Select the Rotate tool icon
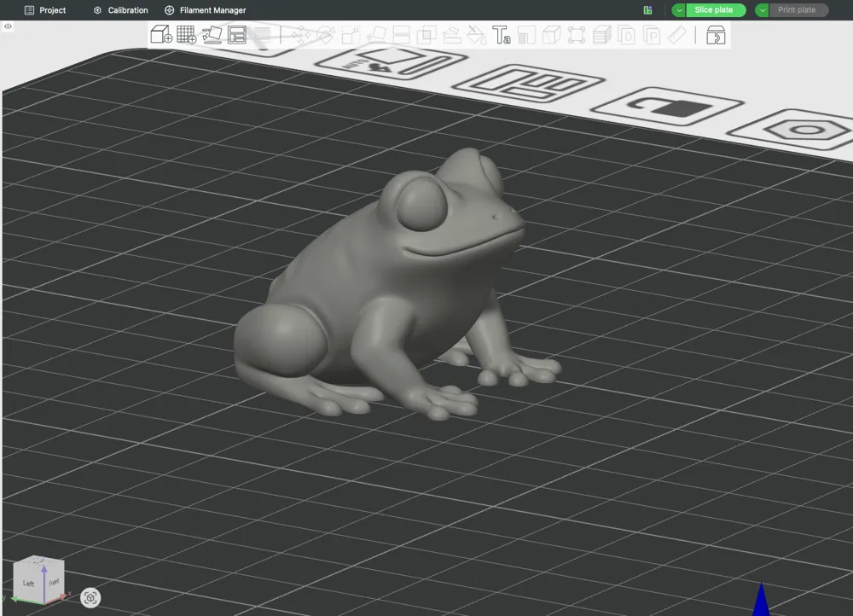The height and width of the screenshot is (616, 853). [325, 35]
